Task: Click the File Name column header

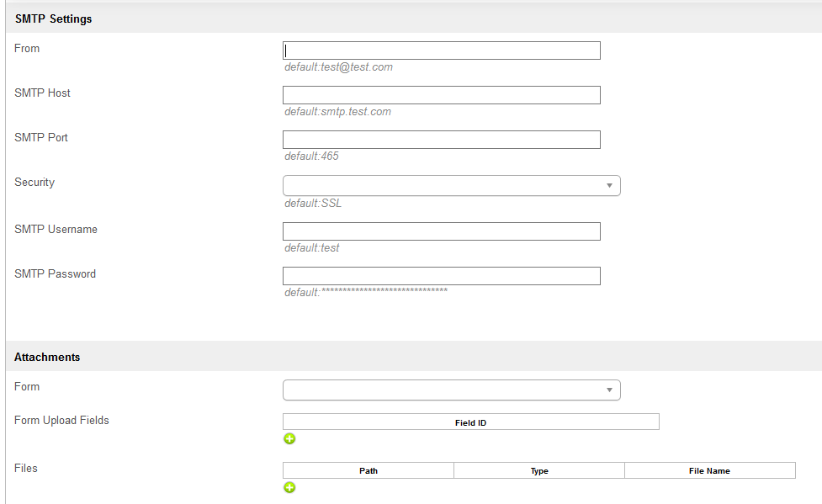Action: click(x=709, y=471)
